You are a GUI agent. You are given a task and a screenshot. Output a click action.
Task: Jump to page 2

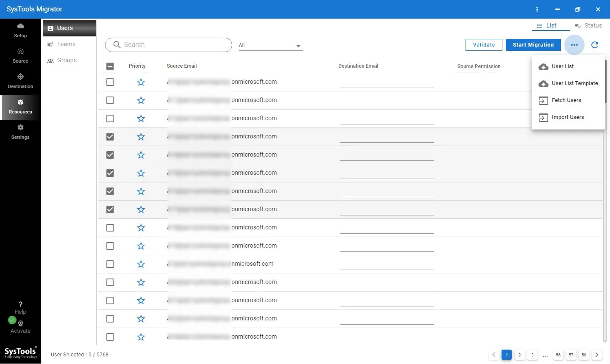tap(519, 355)
